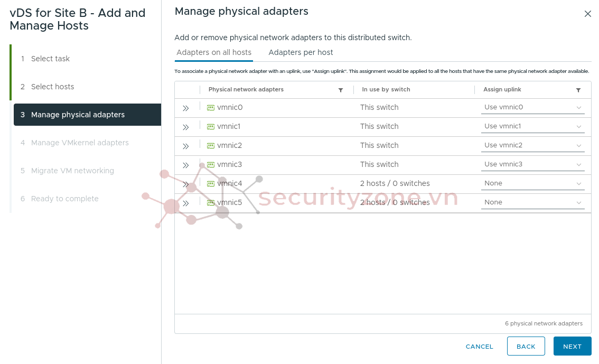Open the vmnic5 uplink dropdown

(x=532, y=202)
